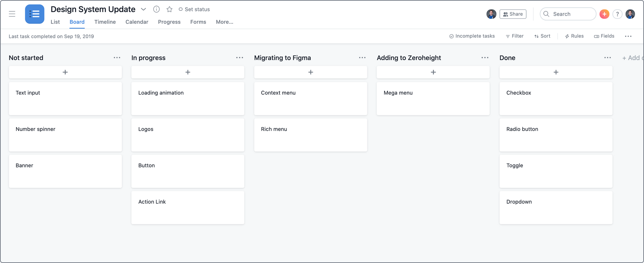The width and height of the screenshot is (644, 263).
Task: Click the Search input field
Action: 568,14
